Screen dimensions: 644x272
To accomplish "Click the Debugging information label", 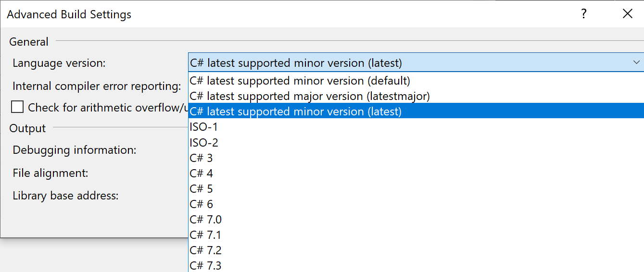I will coord(75,150).
